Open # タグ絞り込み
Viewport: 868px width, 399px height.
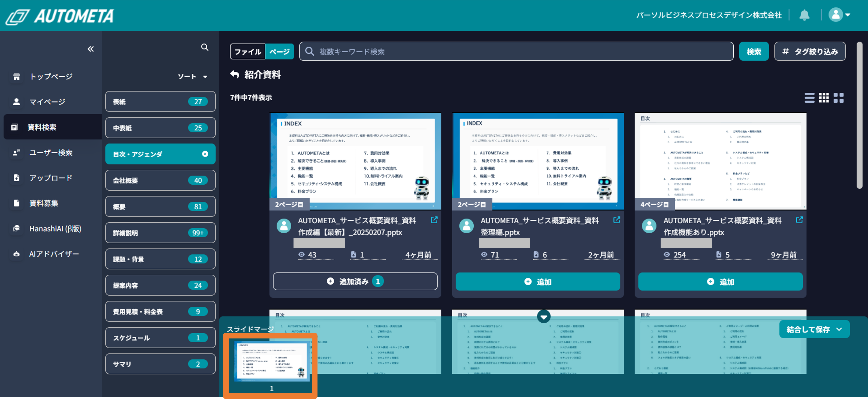pyautogui.click(x=810, y=51)
